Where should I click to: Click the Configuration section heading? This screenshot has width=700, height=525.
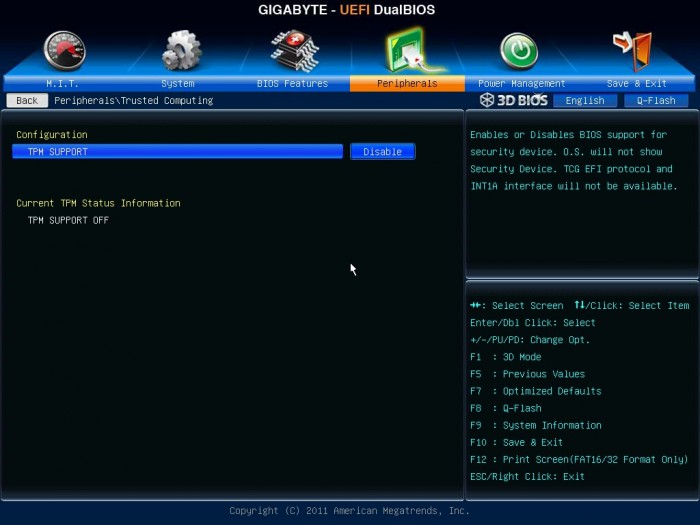pos(52,134)
